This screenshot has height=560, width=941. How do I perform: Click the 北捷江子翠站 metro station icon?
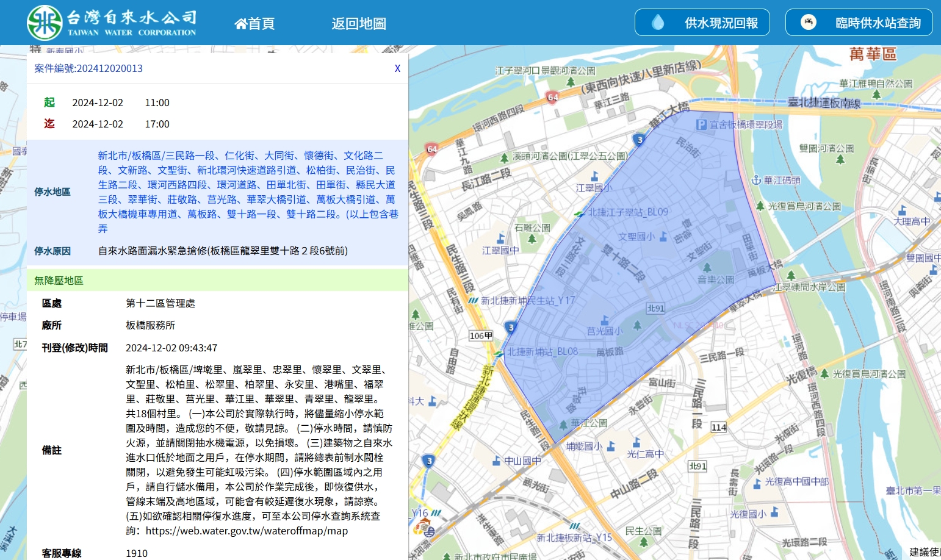click(579, 213)
